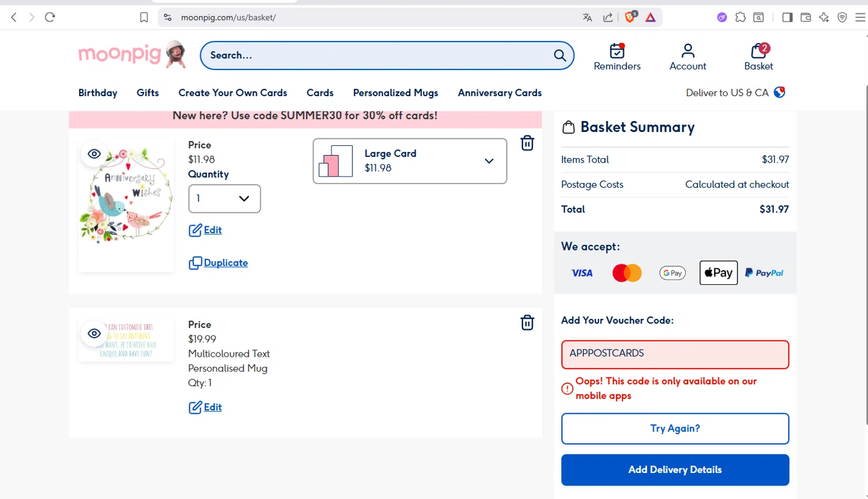The width and height of the screenshot is (868, 499).
Task: Click the Add Delivery Details button
Action: [675, 469]
